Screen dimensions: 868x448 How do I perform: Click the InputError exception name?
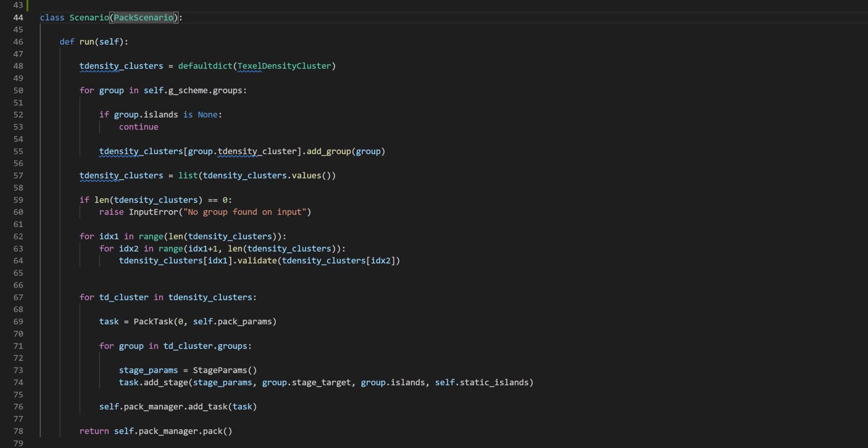click(153, 212)
